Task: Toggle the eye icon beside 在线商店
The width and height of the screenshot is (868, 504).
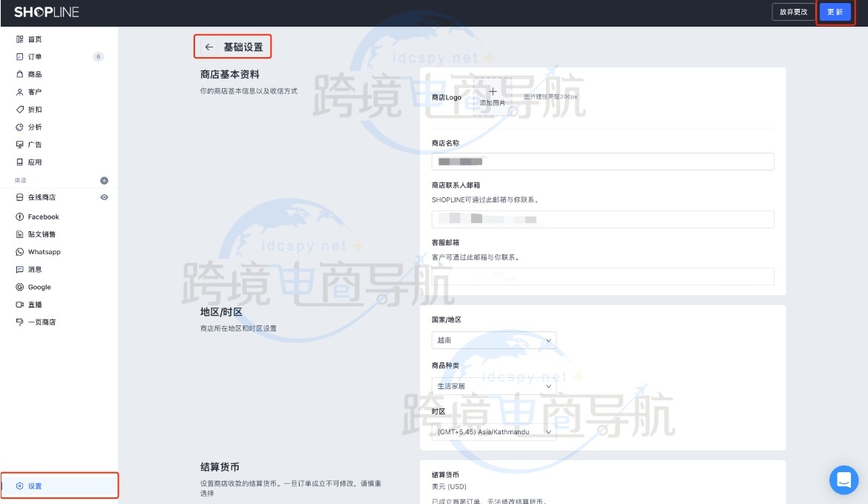Action: click(x=105, y=197)
